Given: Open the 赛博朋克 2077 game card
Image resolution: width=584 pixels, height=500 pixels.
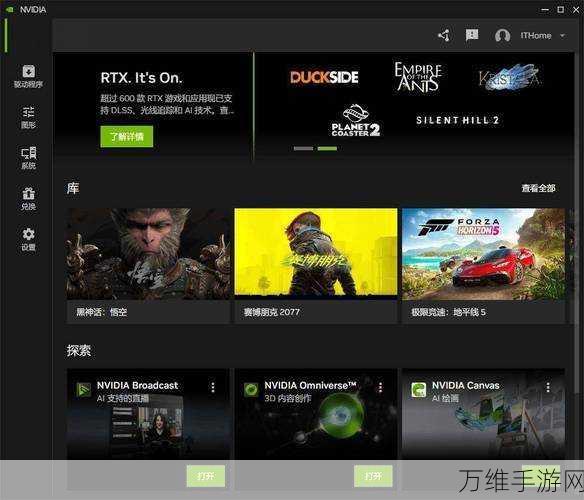Looking at the screenshot, I should 316,266.
